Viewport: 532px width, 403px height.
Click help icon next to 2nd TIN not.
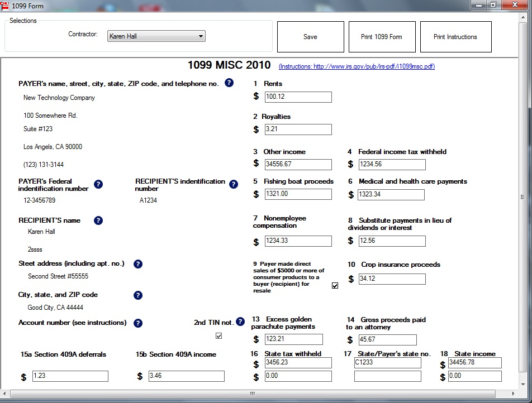pyautogui.click(x=240, y=322)
